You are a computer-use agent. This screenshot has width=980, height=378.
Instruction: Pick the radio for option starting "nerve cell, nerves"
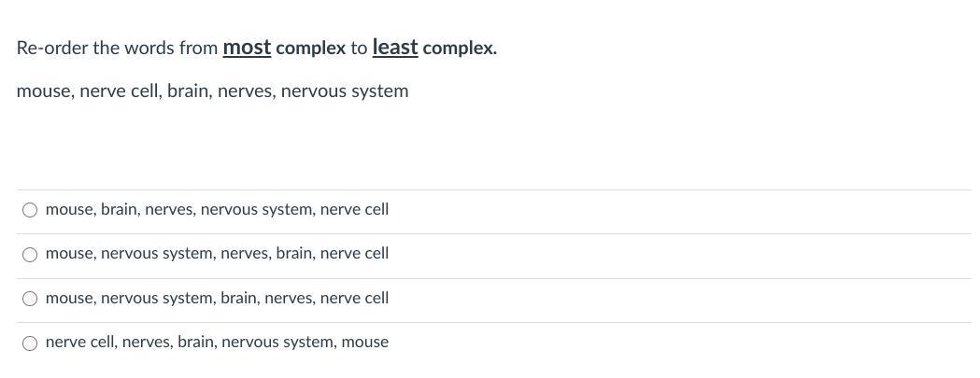(30, 343)
